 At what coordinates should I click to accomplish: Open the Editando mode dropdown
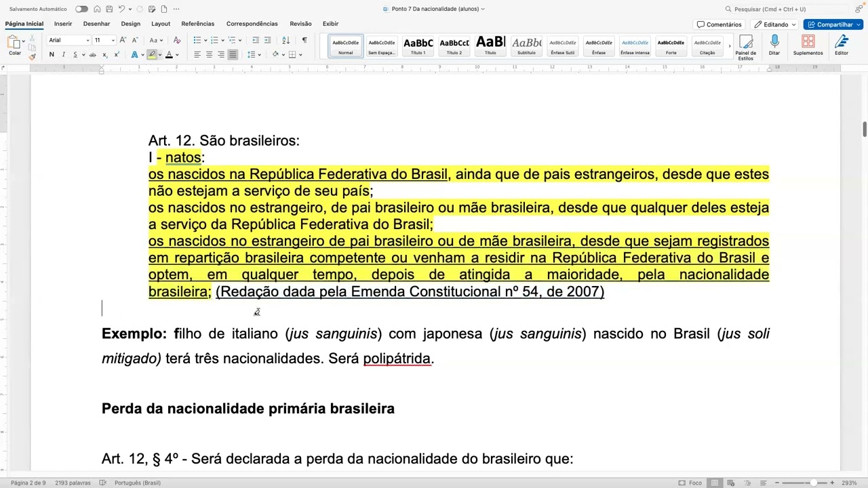click(775, 24)
